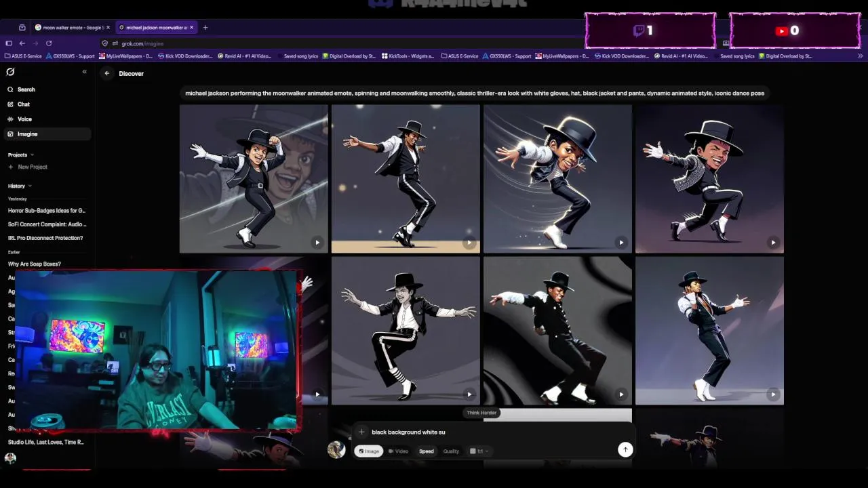Close the 'michael jackson moonwalker' tab
Screen dimensions: 868x488
tap(191, 28)
